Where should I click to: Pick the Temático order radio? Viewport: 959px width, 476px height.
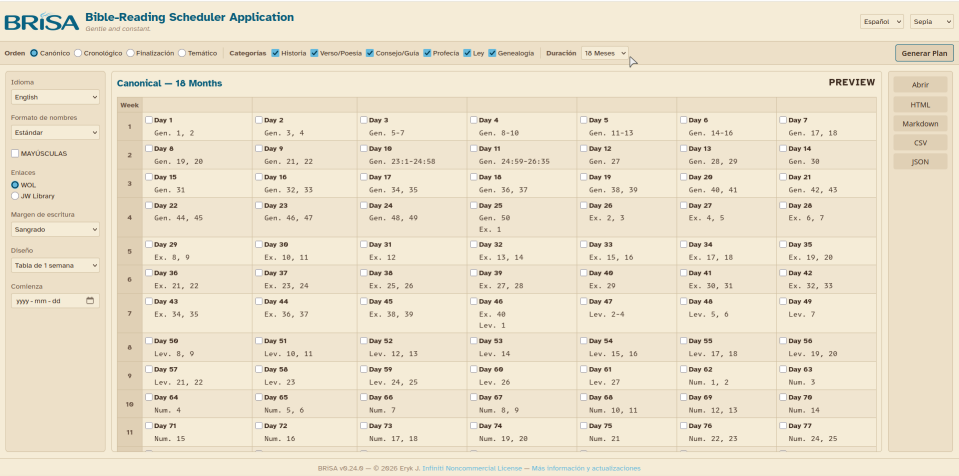[x=182, y=53]
